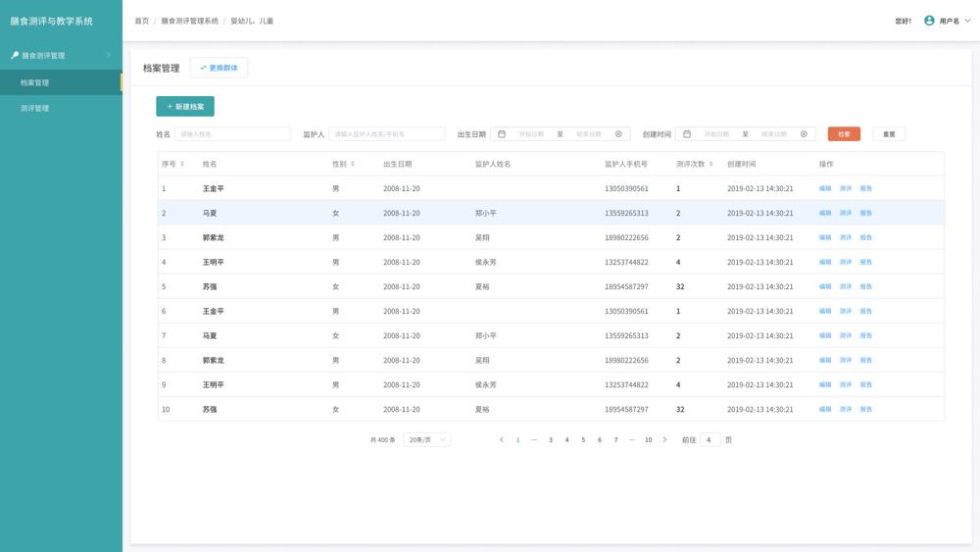Click 创建时间 end date field
The height and width of the screenshot is (552, 980).
coord(774,133)
